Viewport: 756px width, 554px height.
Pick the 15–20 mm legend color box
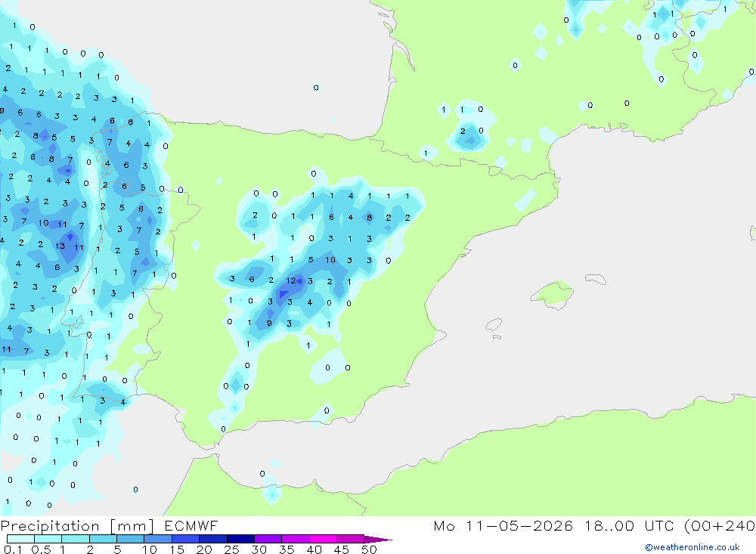[x=186, y=539]
